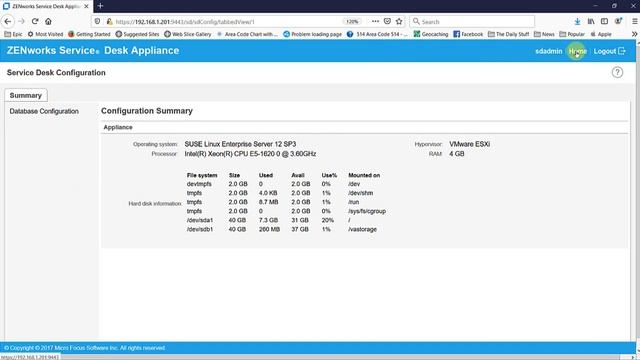Open the Getting Started bookmark
This screenshot has width=640, height=360.
89,34
